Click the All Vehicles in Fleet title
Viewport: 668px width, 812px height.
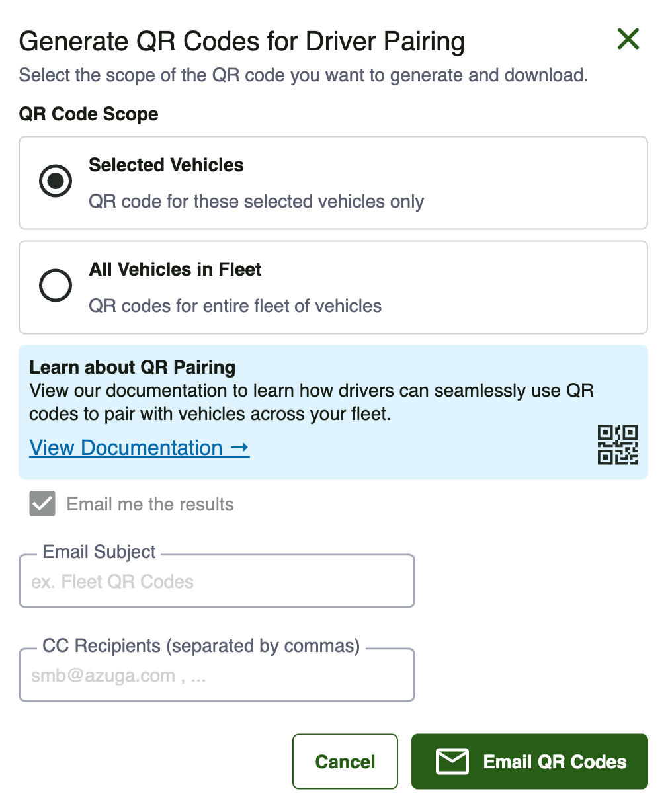pos(175,270)
